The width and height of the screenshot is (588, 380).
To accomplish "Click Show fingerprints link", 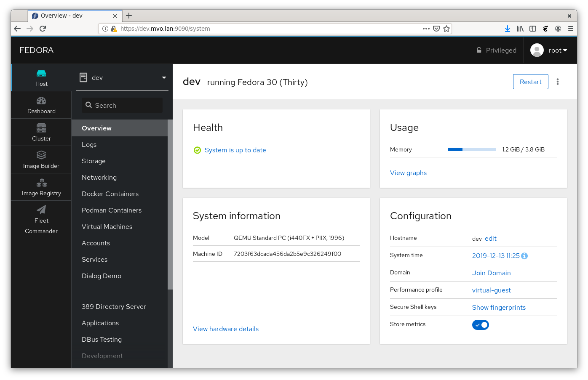I will tap(499, 308).
